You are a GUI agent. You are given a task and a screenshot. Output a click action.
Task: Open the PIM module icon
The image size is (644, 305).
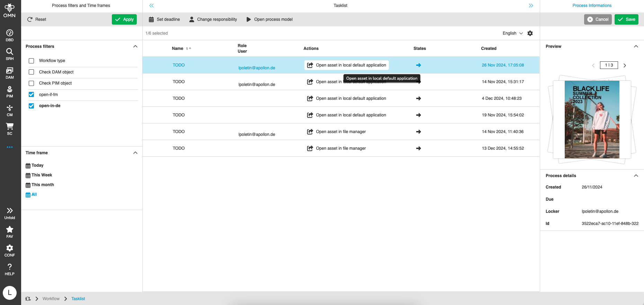tap(10, 91)
